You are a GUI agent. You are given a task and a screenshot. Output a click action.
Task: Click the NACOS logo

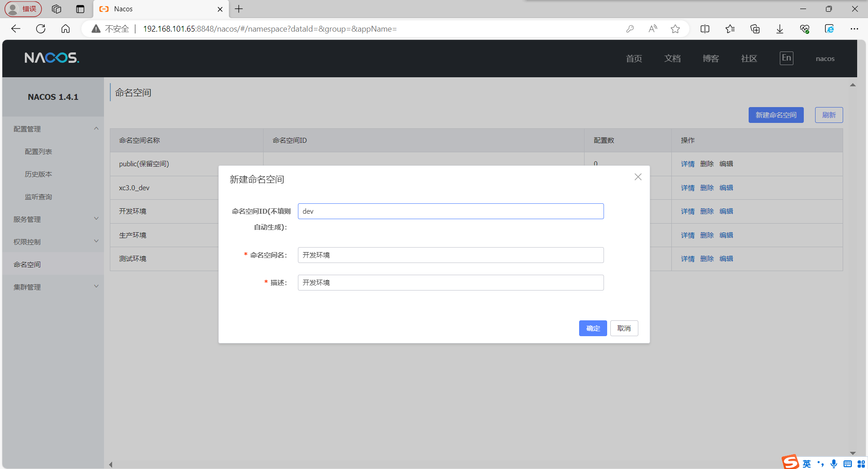(52, 58)
